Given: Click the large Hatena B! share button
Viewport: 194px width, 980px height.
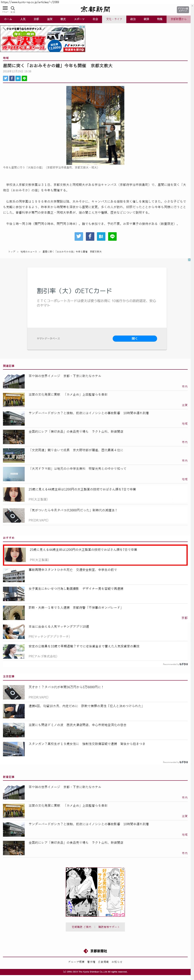Looking at the screenshot, I should point(101,236).
